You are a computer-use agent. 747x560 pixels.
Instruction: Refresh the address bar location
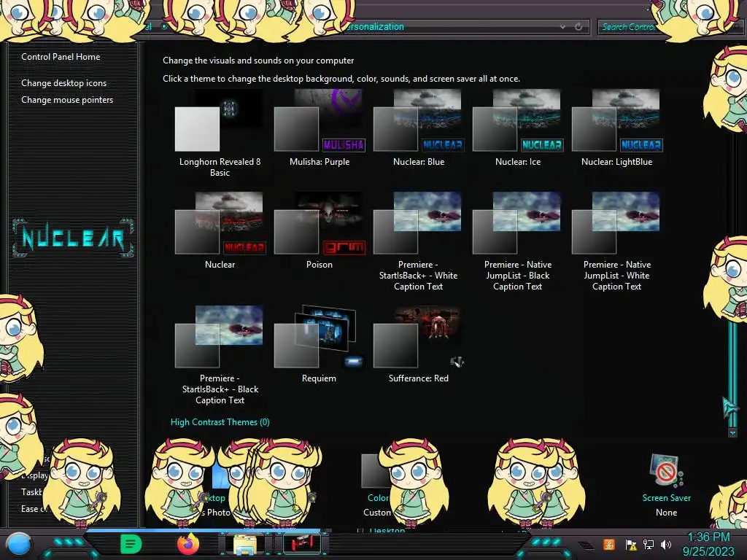click(x=578, y=27)
